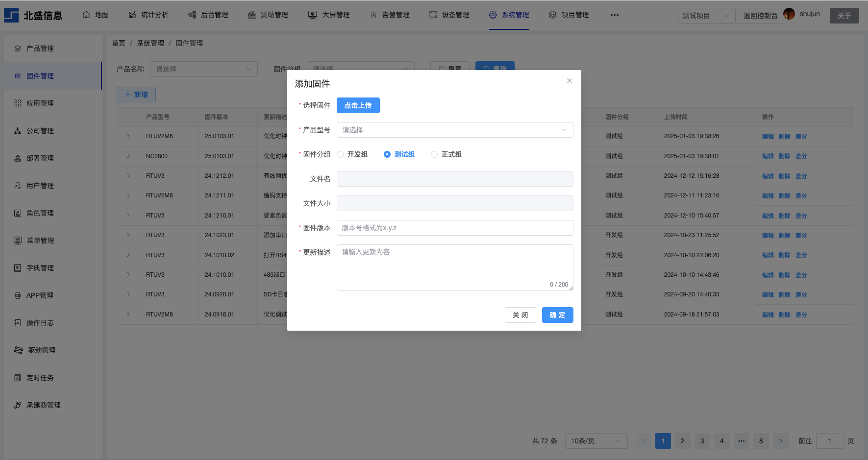
Task: Click the 产品管理 sidebar icon
Action: [x=18, y=48]
